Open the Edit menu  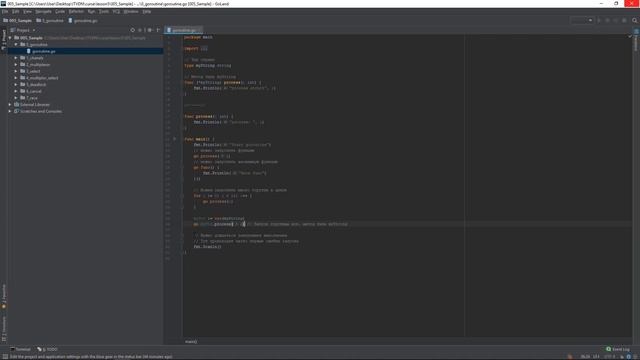click(16, 11)
